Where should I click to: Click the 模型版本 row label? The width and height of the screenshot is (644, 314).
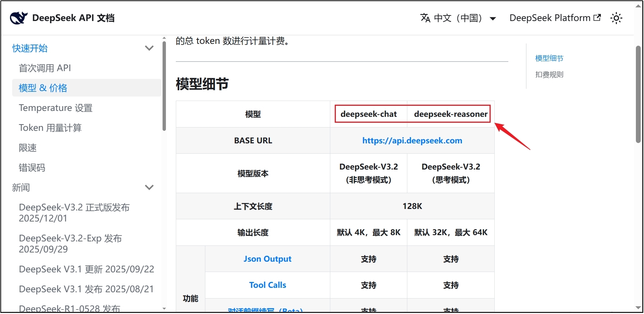[x=253, y=173]
